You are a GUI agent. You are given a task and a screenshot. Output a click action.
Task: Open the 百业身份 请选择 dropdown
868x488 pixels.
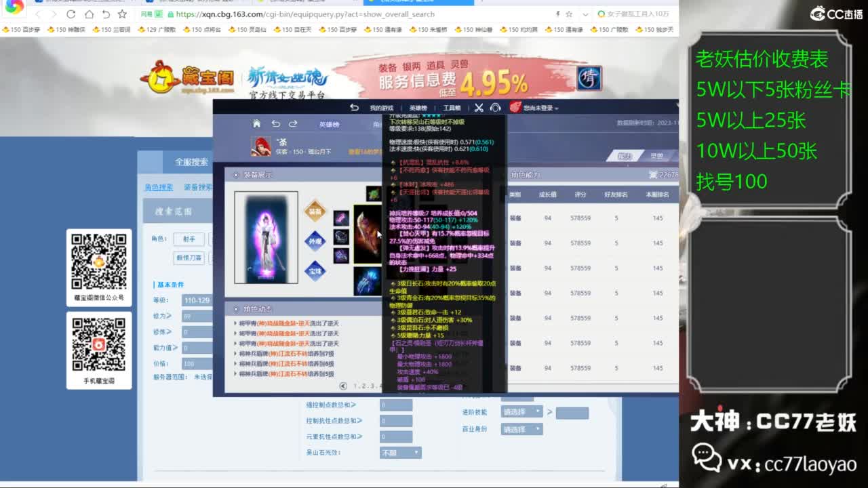[x=522, y=429]
